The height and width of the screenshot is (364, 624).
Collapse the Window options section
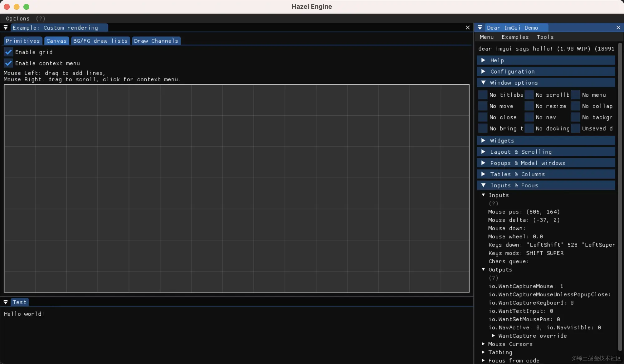tap(546, 83)
